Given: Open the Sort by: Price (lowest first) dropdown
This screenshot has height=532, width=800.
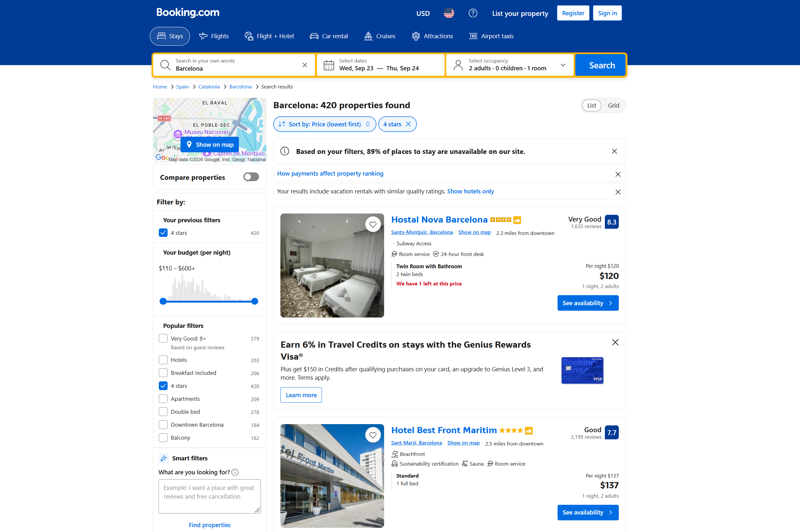Looking at the screenshot, I should [324, 124].
